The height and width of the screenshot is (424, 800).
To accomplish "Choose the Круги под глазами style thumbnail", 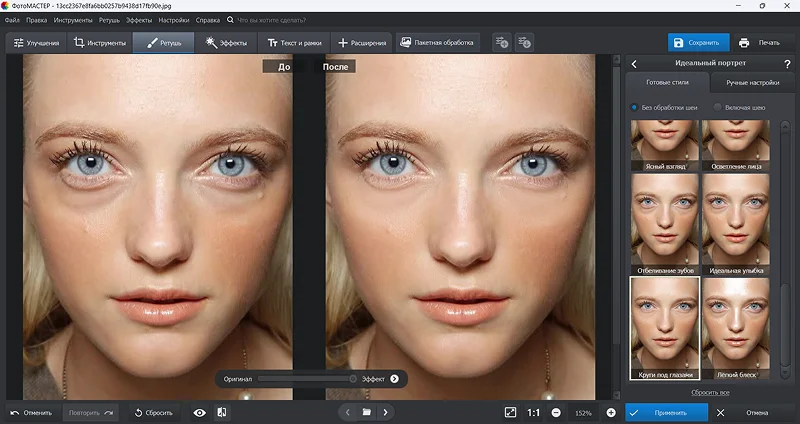I will [665, 328].
